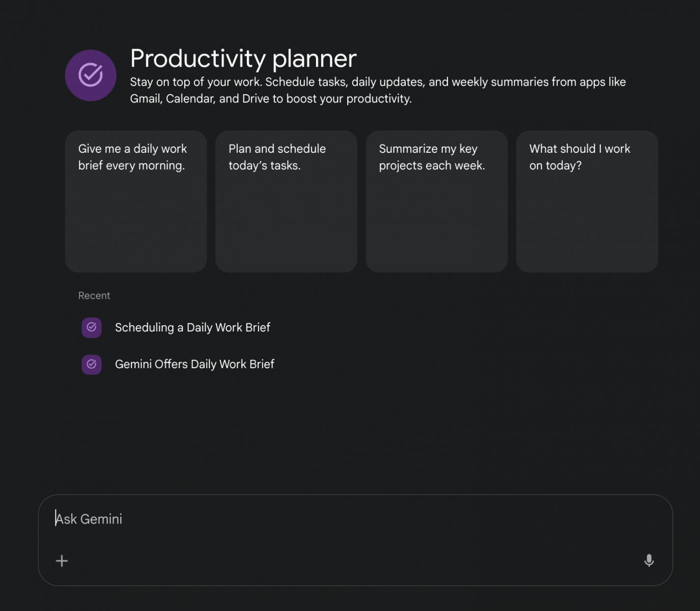Viewport: 700px width, 611px height.
Task: Click the checkmark icon beside Gemini Offers Daily Work Brief
Action: click(92, 364)
